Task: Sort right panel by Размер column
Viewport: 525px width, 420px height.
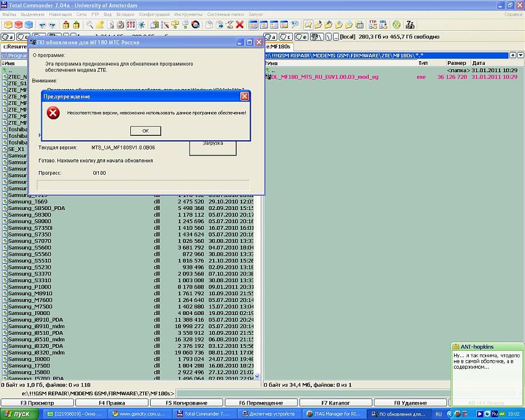Action: [x=457, y=63]
